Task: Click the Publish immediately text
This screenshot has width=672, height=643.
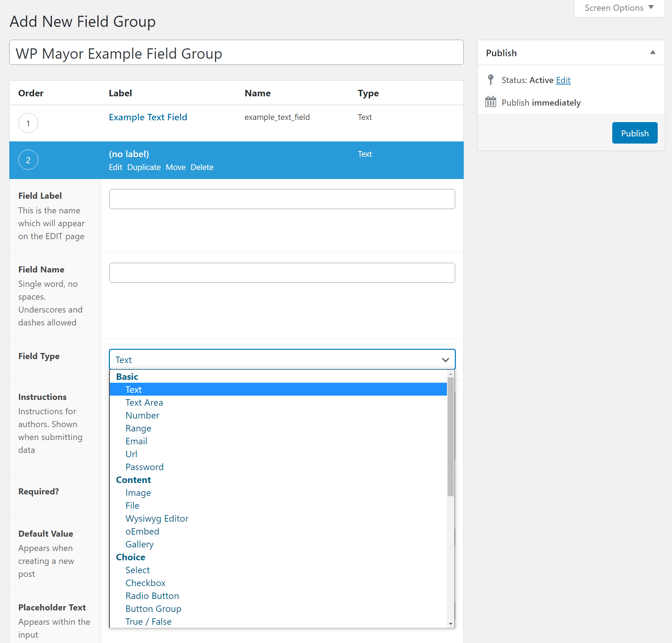Action: [x=541, y=103]
